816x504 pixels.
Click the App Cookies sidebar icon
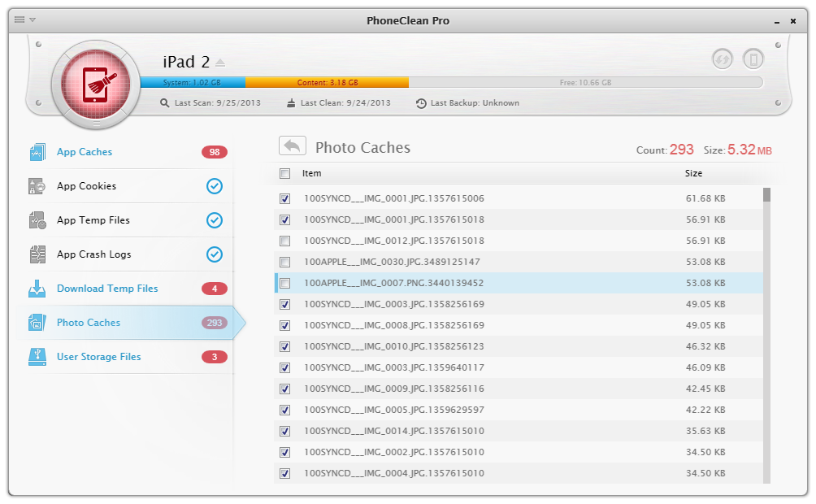click(37, 186)
